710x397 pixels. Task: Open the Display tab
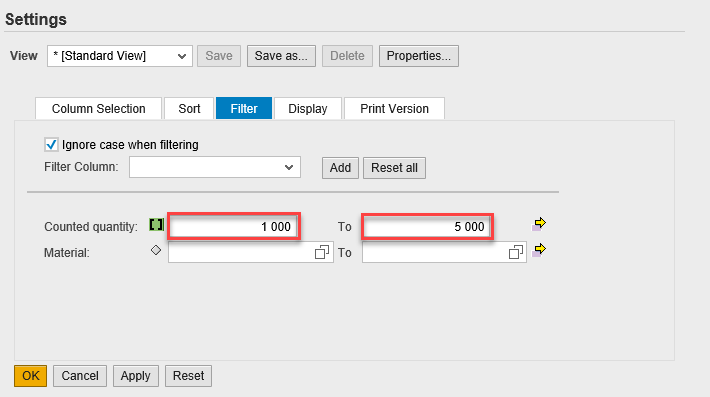click(307, 109)
